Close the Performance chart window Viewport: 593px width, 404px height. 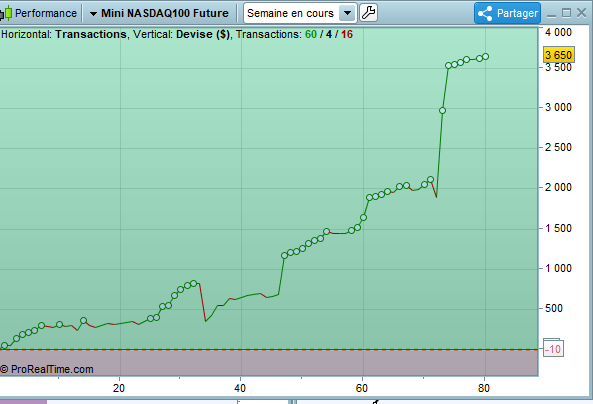click(581, 13)
